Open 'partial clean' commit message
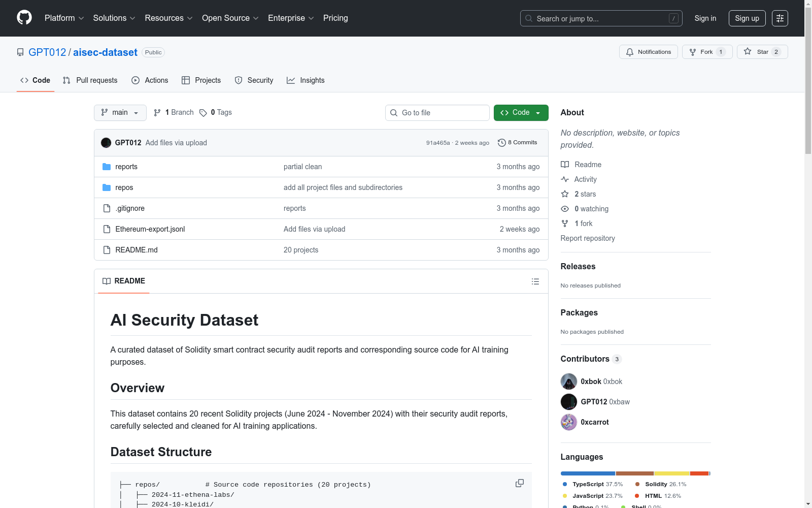Viewport: 812px width, 508px height. point(302,167)
